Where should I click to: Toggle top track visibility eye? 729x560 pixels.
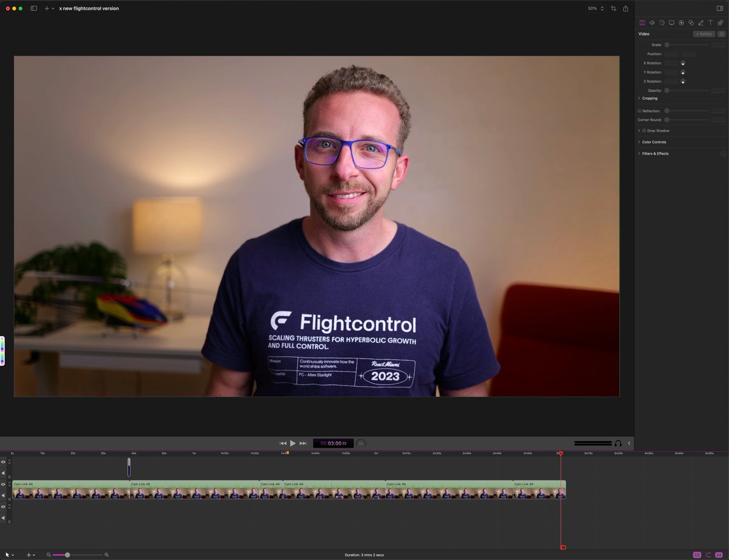[x=3, y=462]
